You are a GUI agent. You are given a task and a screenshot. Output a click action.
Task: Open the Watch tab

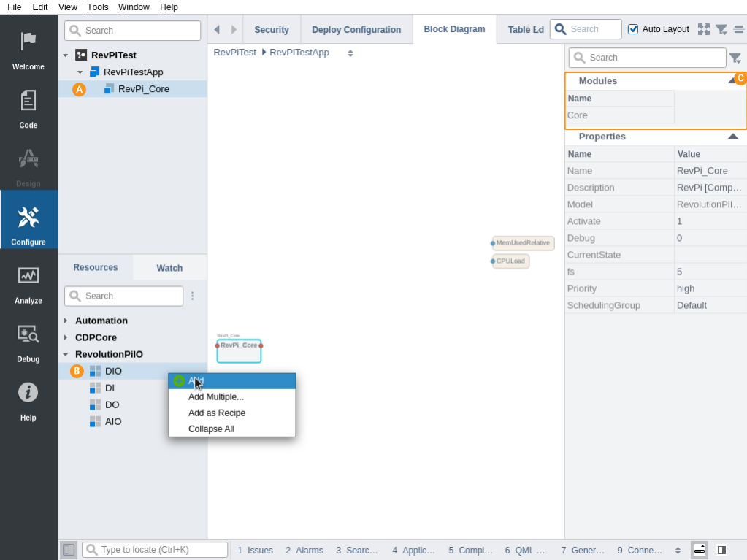[169, 268]
